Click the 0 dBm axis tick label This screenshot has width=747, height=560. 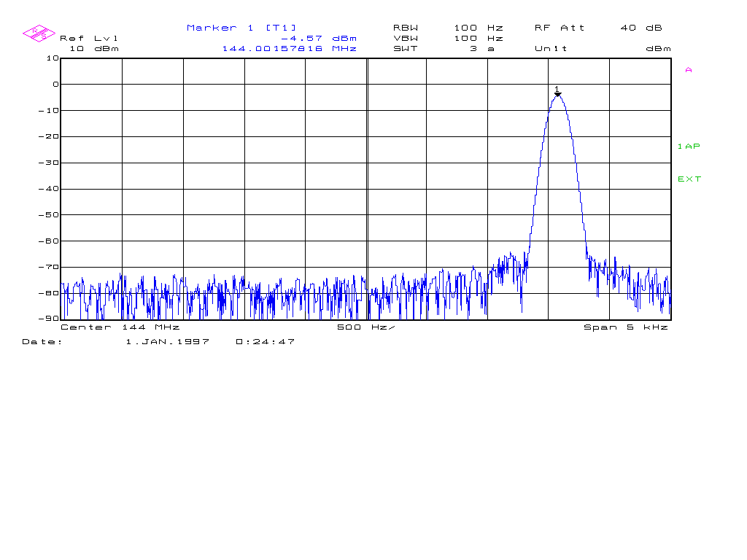55,85
